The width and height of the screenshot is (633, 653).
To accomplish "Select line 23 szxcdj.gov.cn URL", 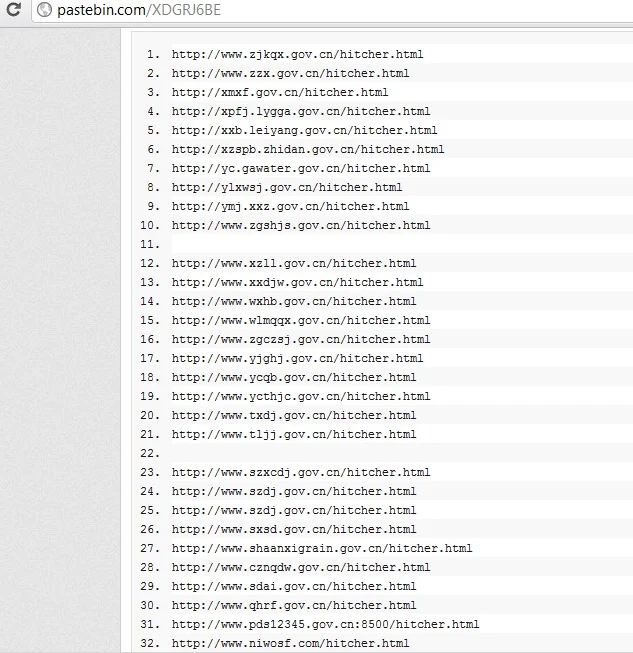I will click(301, 473).
